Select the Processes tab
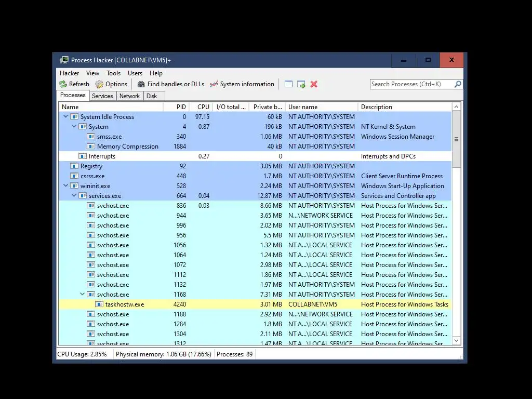The width and height of the screenshot is (532, 399). coord(73,96)
